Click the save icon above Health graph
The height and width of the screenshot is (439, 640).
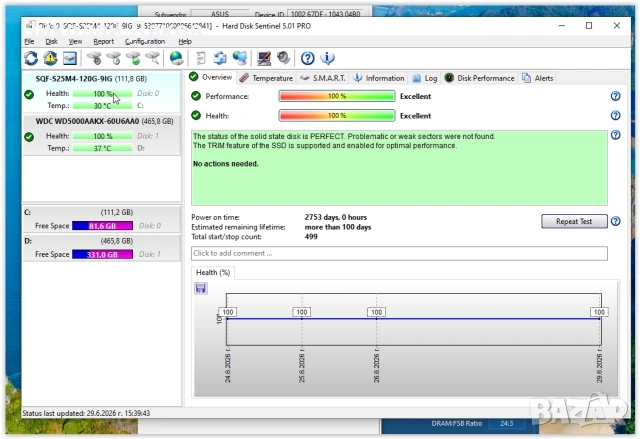coord(200,288)
